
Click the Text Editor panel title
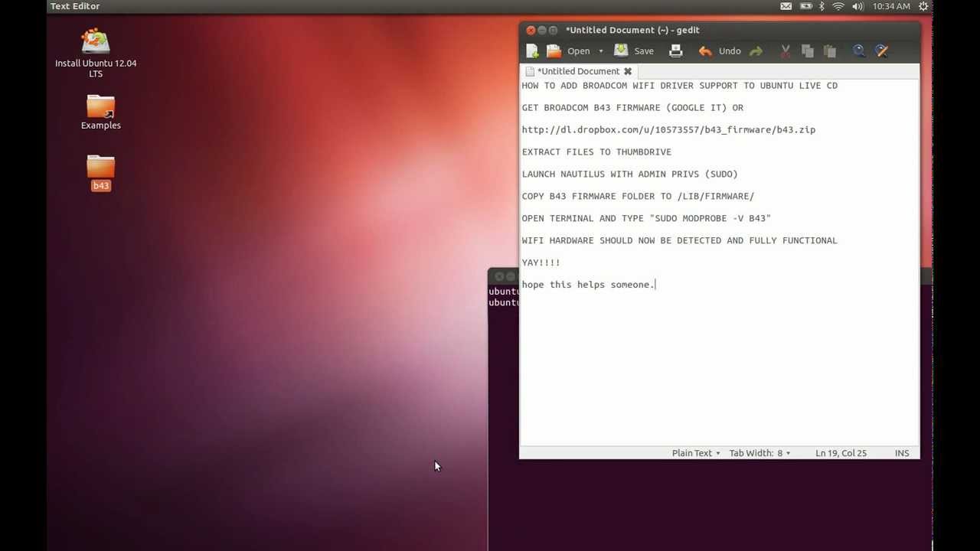(75, 6)
